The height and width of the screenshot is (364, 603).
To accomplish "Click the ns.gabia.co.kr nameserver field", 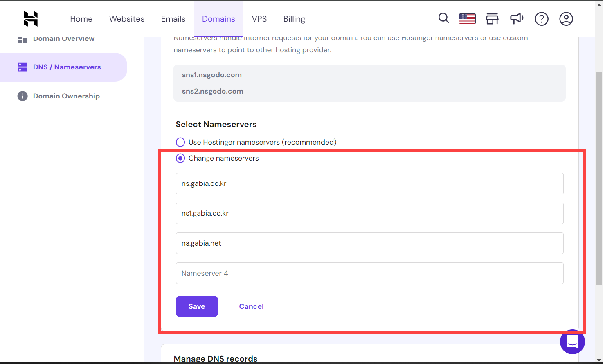I will pyautogui.click(x=370, y=183).
